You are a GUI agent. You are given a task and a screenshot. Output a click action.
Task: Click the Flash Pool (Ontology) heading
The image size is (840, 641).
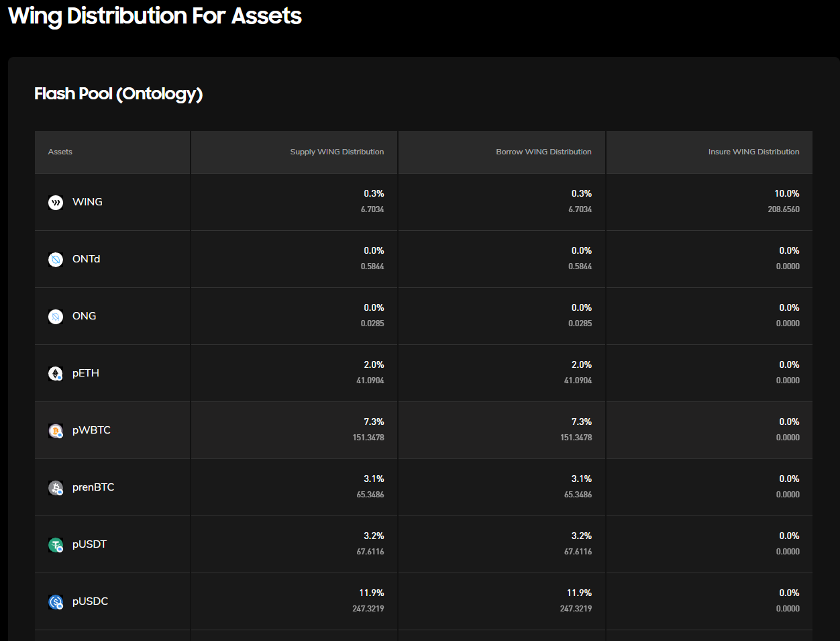click(118, 93)
